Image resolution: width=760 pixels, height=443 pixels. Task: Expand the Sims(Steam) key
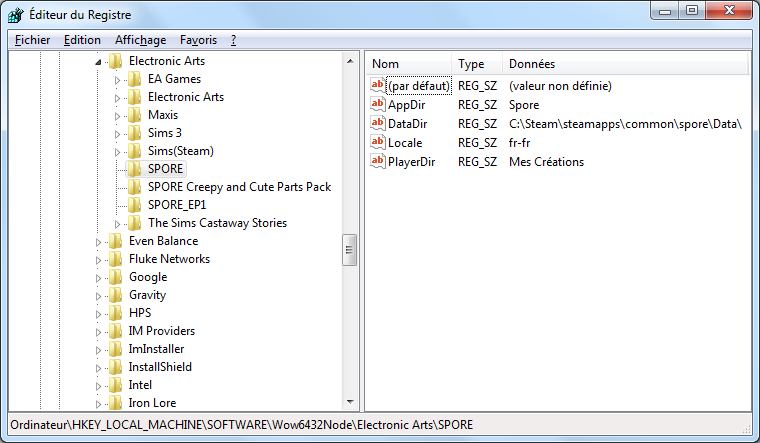click(x=117, y=152)
